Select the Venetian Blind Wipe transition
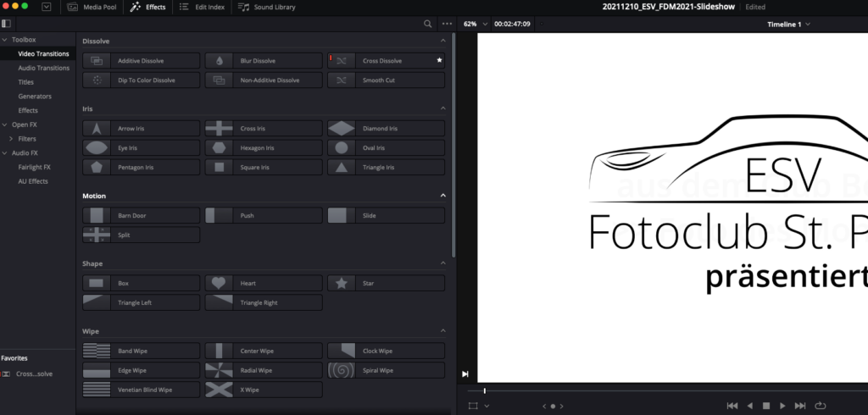This screenshot has height=415, width=868. click(x=142, y=390)
